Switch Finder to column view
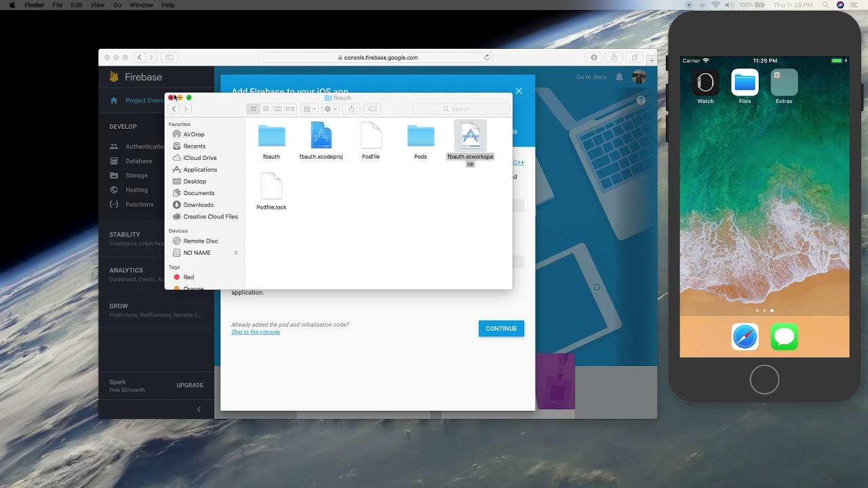 click(x=278, y=108)
